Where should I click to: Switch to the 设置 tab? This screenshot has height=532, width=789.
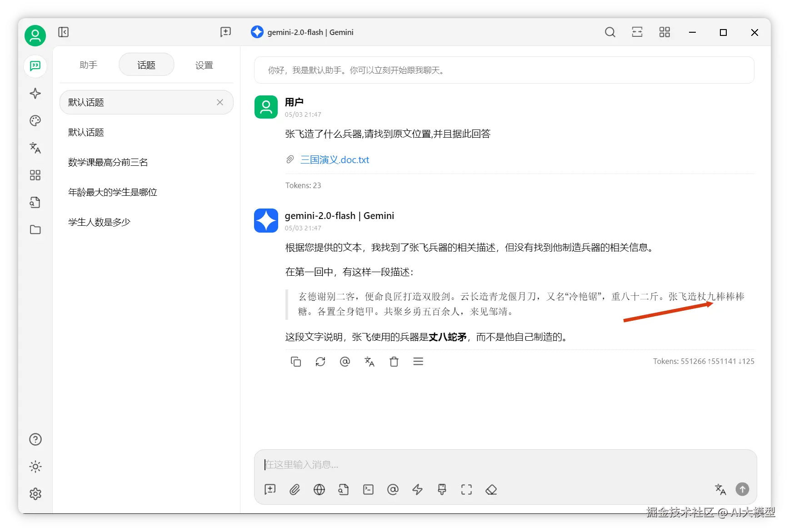(x=204, y=65)
